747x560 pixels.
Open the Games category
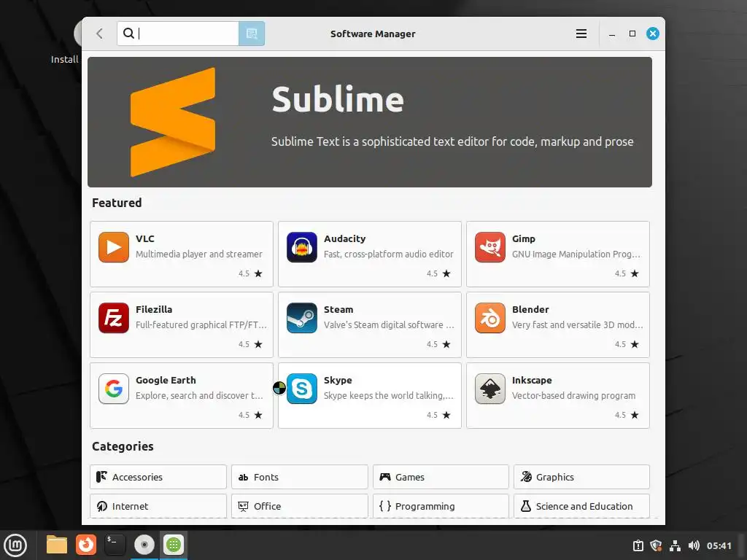click(x=441, y=477)
